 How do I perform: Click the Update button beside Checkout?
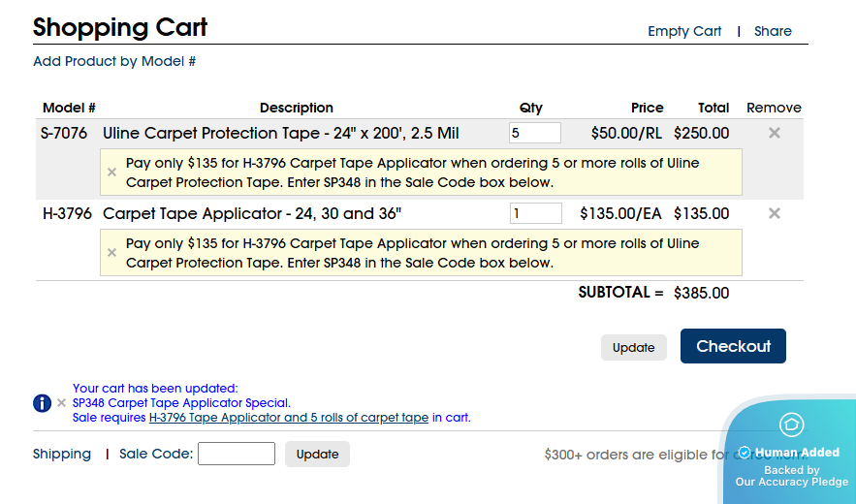pyautogui.click(x=633, y=347)
